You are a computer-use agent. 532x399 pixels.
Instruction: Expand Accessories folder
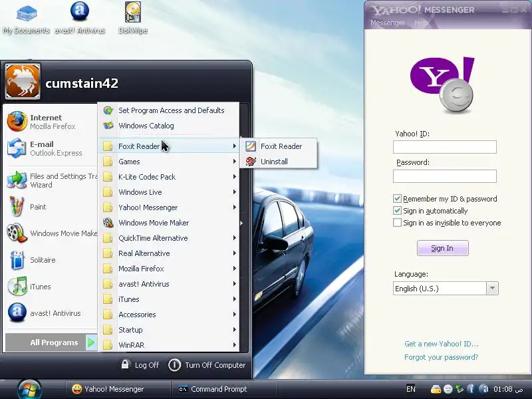[169, 315]
